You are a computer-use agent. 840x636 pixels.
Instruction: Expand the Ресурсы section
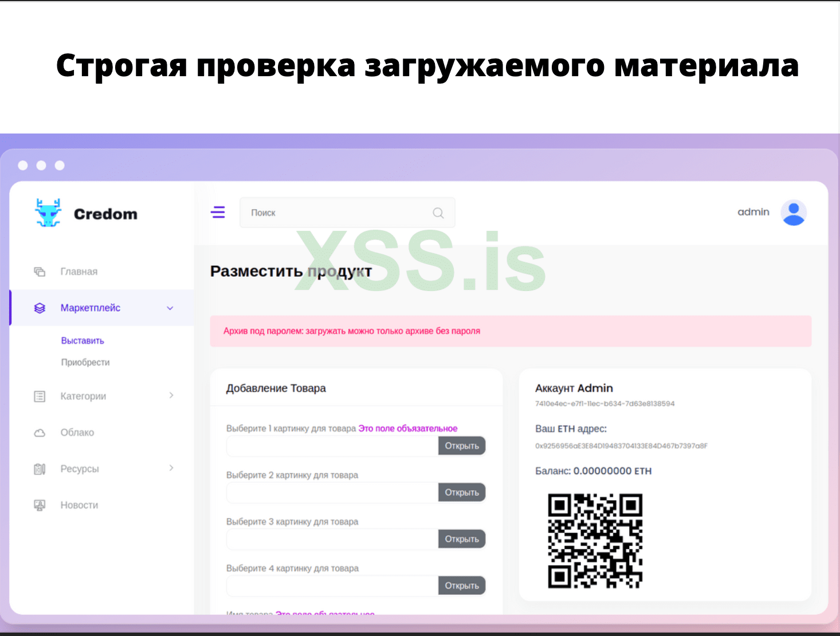[171, 468]
